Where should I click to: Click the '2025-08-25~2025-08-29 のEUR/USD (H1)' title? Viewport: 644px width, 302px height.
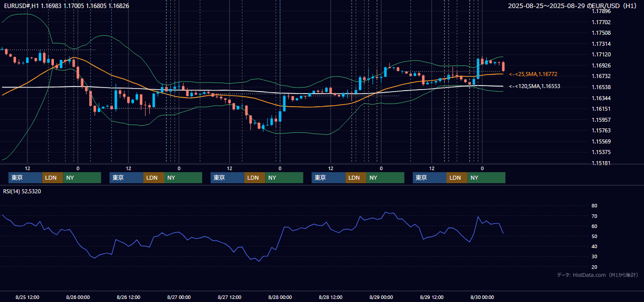click(573, 6)
